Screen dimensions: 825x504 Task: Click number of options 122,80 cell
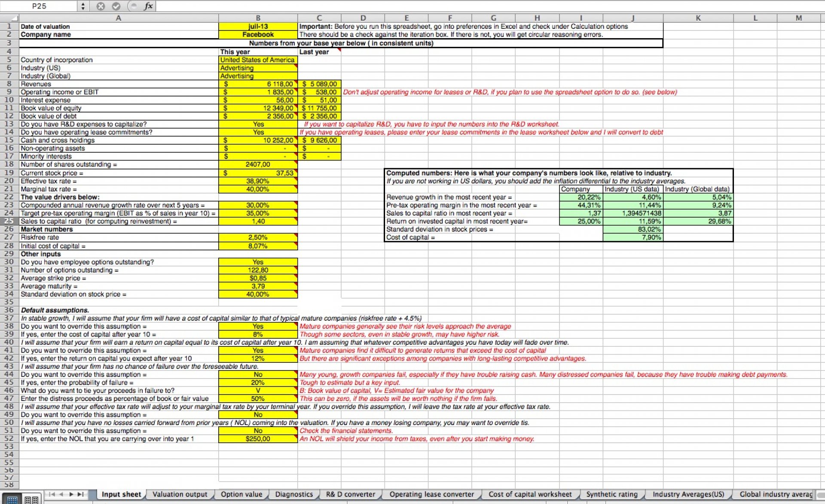coord(258,270)
